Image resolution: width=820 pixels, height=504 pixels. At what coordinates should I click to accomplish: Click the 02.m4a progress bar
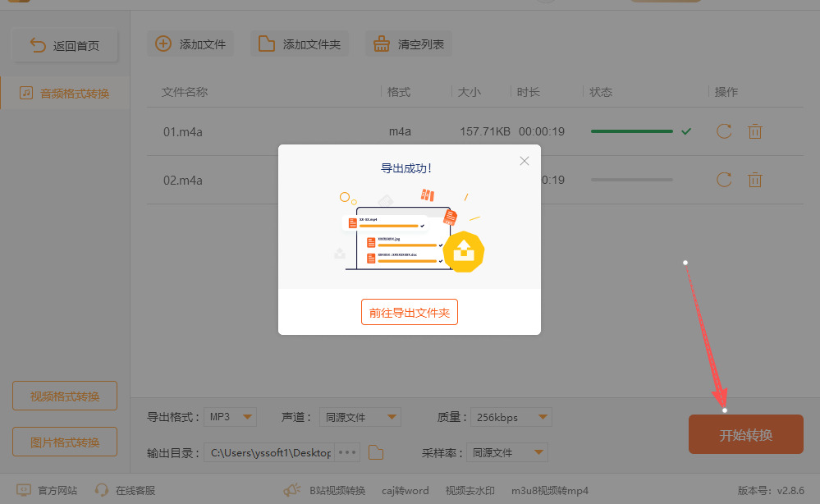coord(632,180)
